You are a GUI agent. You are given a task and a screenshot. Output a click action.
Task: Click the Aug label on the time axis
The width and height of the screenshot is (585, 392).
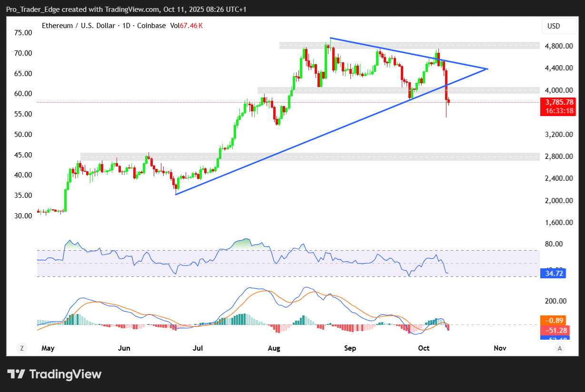tap(274, 348)
